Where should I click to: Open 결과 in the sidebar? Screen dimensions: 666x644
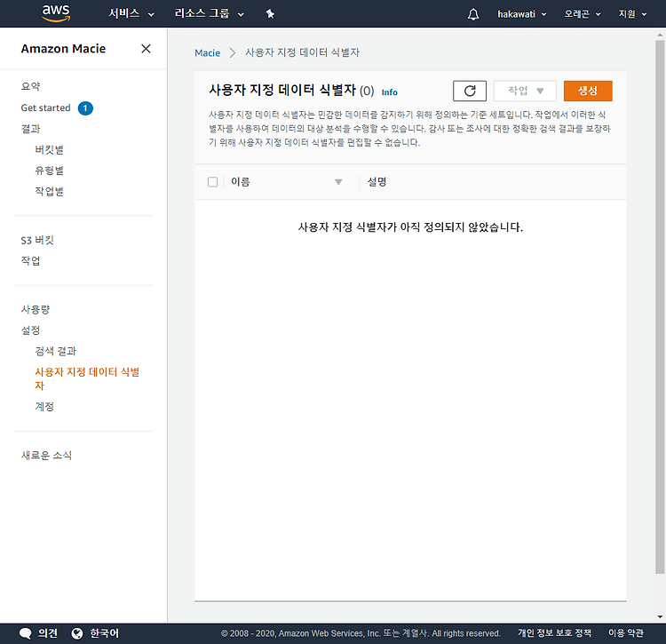click(x=30, y=129)
